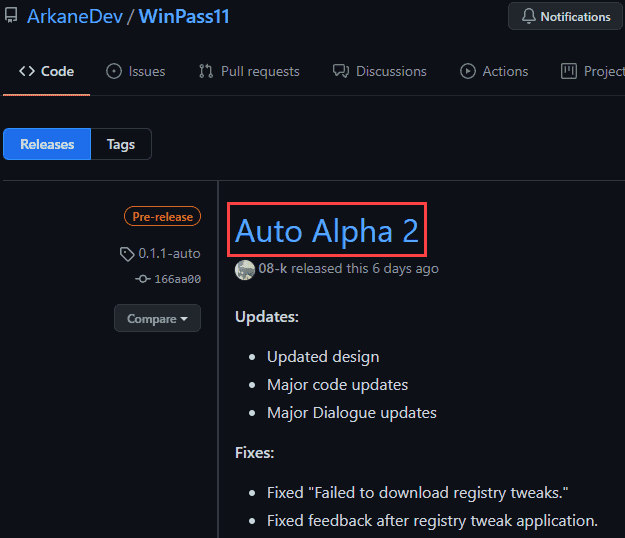The image size is (625, 538).
Task: Click the repository book icon beside ArkaneDev
Action: tap(11, 17)
